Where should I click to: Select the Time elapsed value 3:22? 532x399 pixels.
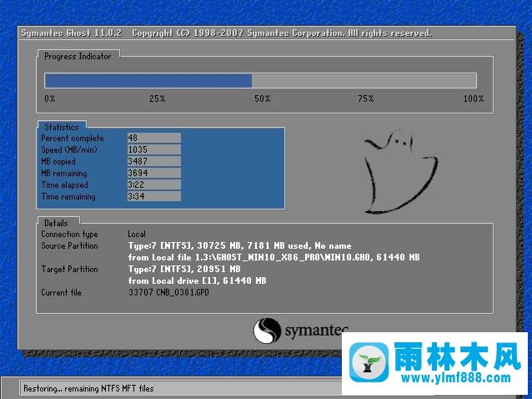[x=154, y=184]
